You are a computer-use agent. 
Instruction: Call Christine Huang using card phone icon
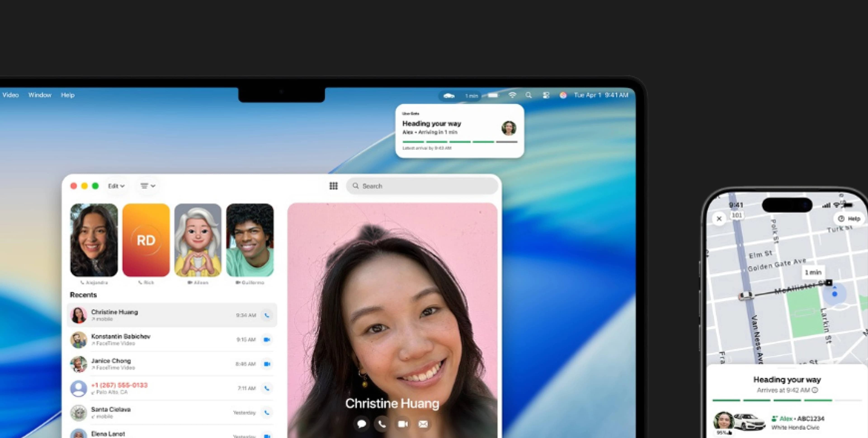pos(382,424)
